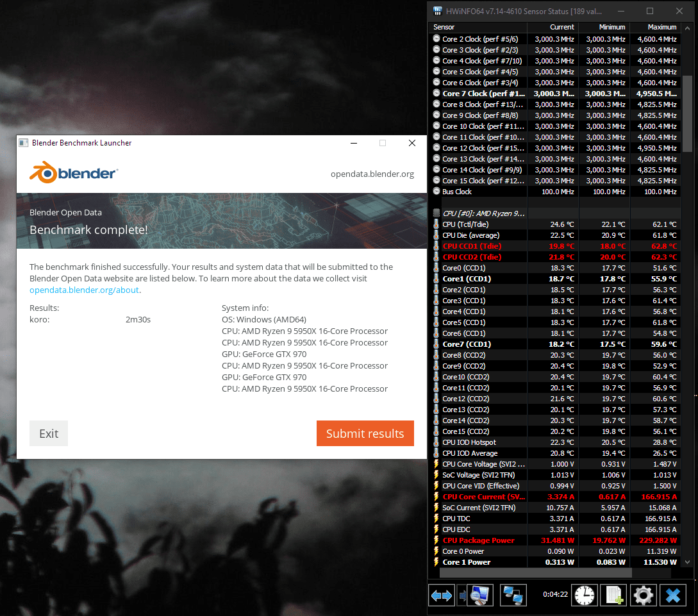Click the HWiNFO expand/collapse arrows button

click(441, 595)
